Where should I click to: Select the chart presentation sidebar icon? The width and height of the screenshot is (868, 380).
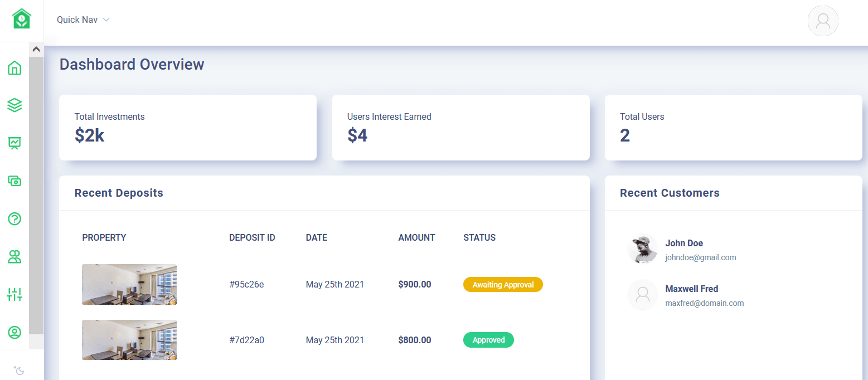14,143
